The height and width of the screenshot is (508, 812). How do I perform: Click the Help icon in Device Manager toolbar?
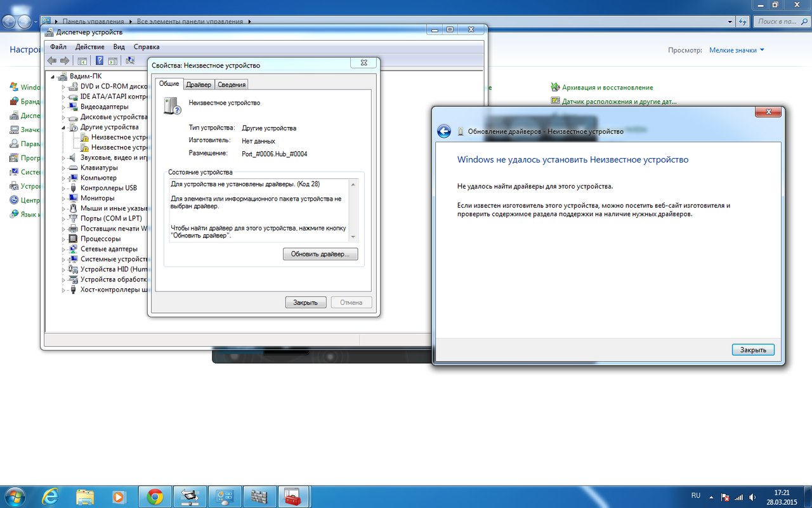coord(100,61)
